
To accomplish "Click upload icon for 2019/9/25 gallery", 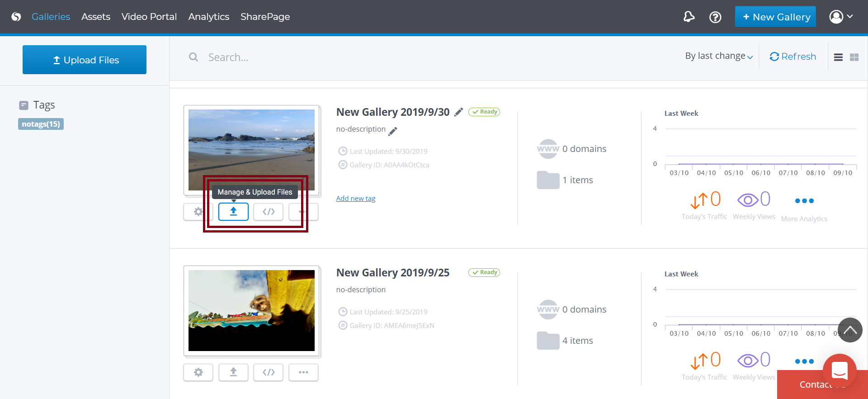I will (x=233, y=372).
